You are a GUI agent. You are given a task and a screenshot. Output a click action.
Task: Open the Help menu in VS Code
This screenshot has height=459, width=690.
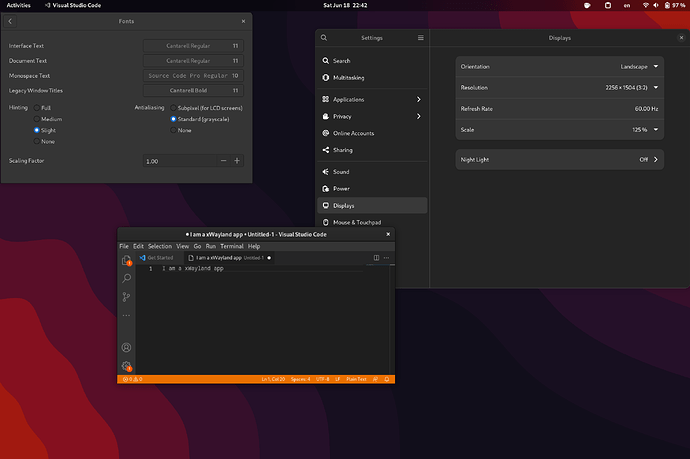(254, 246)
